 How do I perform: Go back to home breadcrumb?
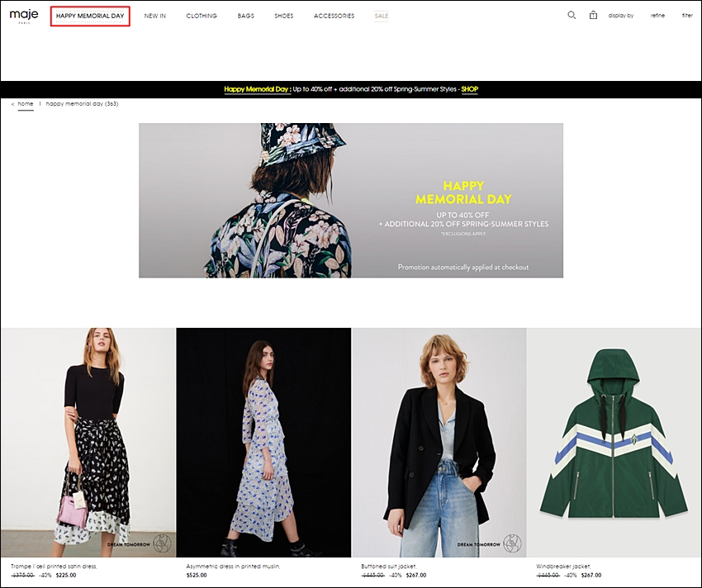26,104
